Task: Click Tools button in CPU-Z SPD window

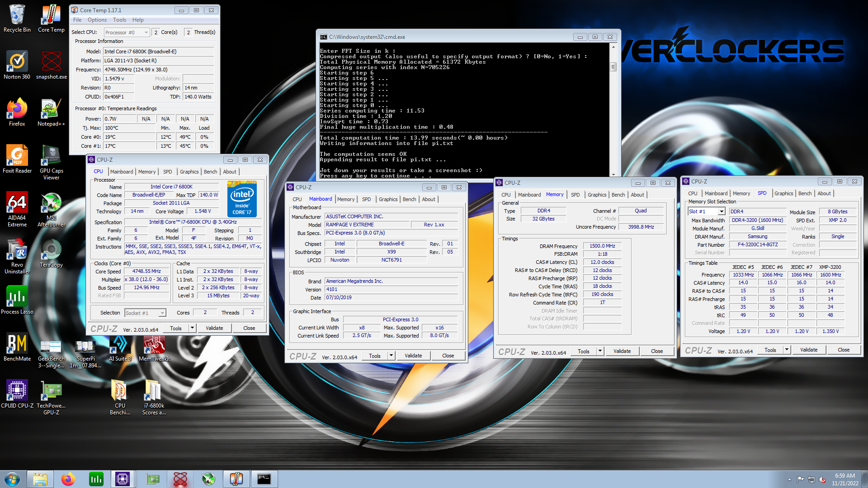Action: [x=770, y=350]
